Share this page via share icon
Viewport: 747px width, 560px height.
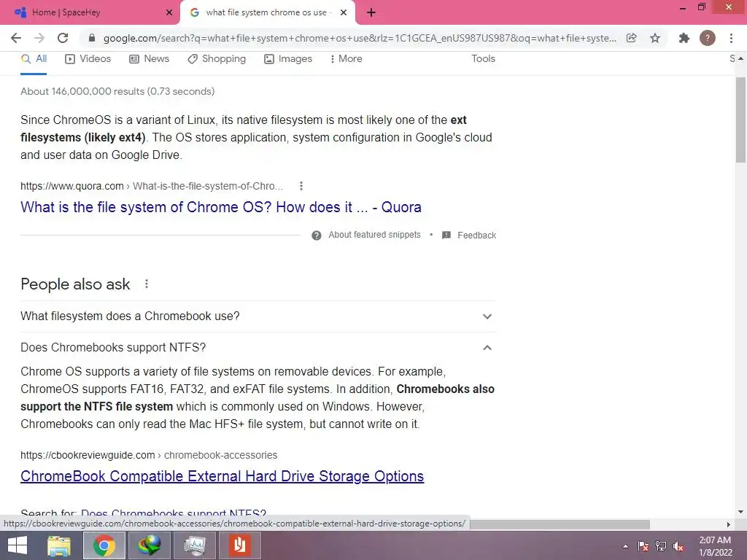pos(631,38)
